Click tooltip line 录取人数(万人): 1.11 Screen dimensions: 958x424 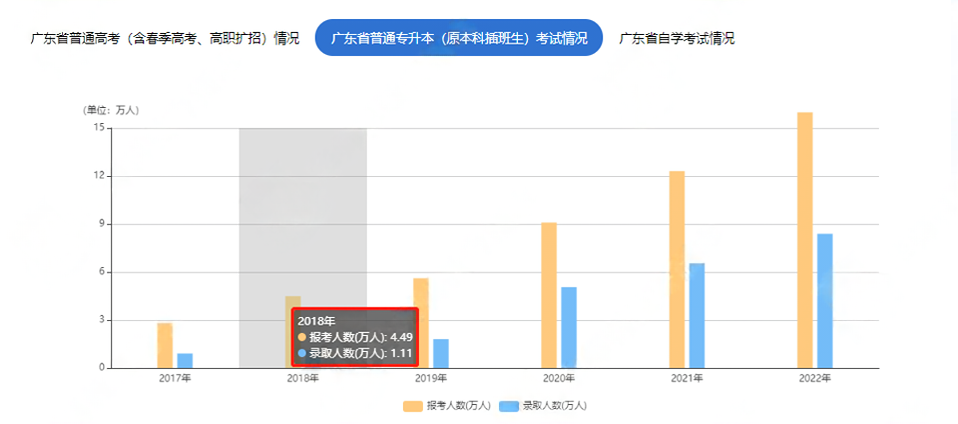pyautogui.click(x=355, y=353)
